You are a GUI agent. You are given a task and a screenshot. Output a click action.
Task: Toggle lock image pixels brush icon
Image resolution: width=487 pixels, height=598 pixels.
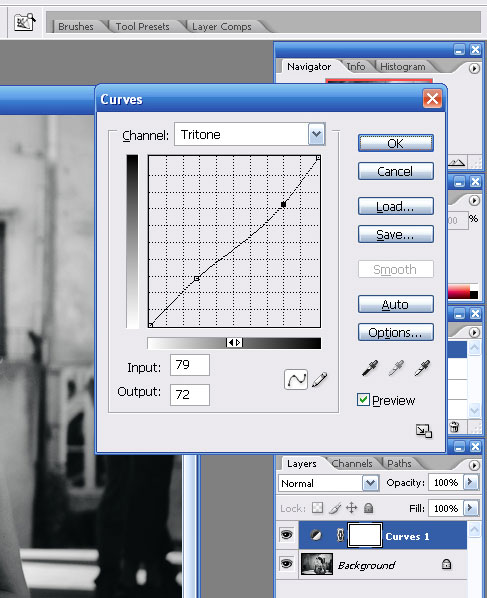pos(334,508)
